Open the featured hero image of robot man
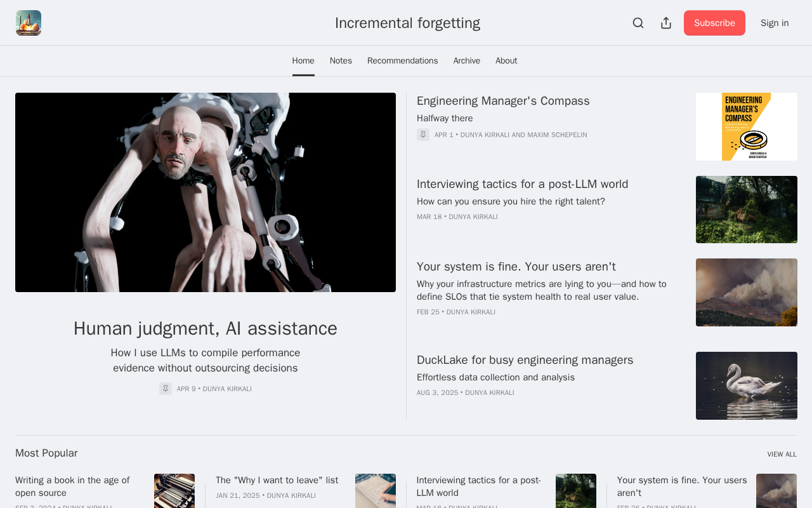The height and width of the screenshot is (508, 812). 206,192
